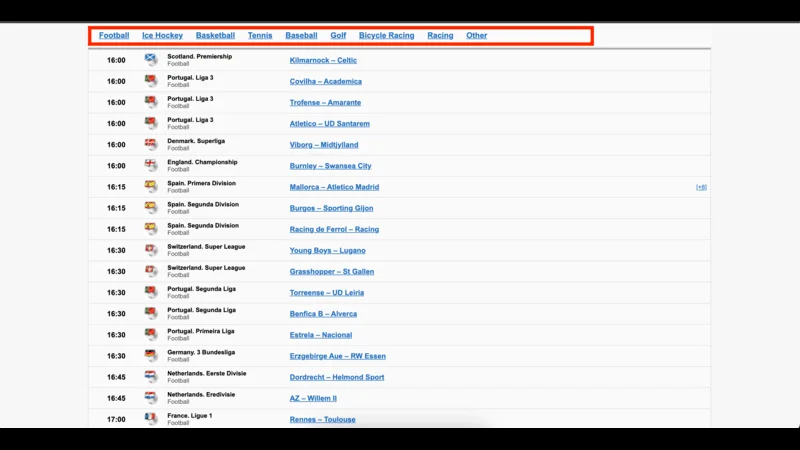Expand the [+6] broadcasts for Mallorca match
This screenshot has height=450, width=800.
tap(701, 187)
